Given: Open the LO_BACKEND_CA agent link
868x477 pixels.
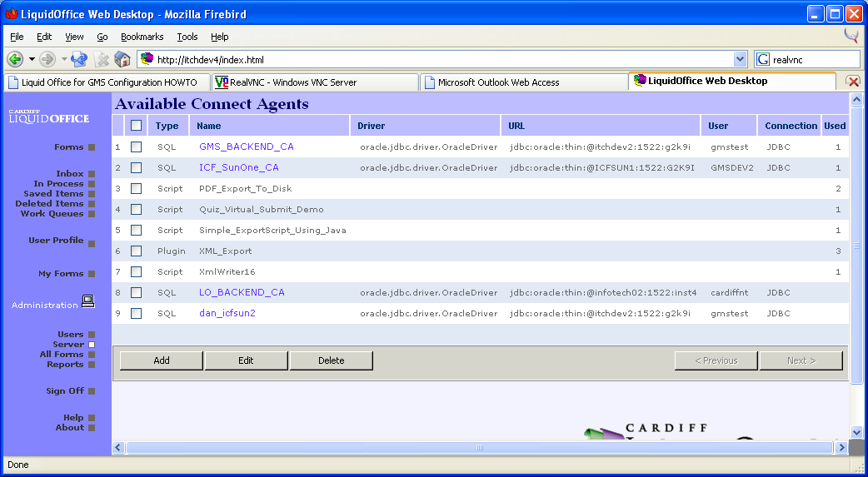Looking at the screenshot, I should point(242,293).
